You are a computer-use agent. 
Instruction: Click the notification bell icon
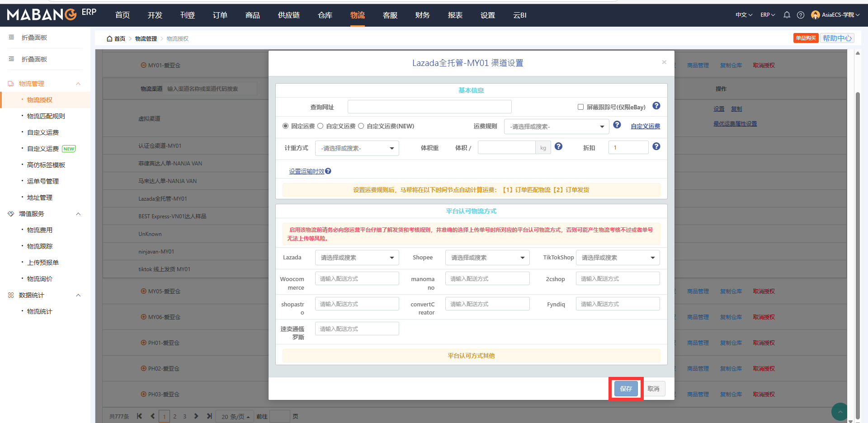[x=787, y=15]
